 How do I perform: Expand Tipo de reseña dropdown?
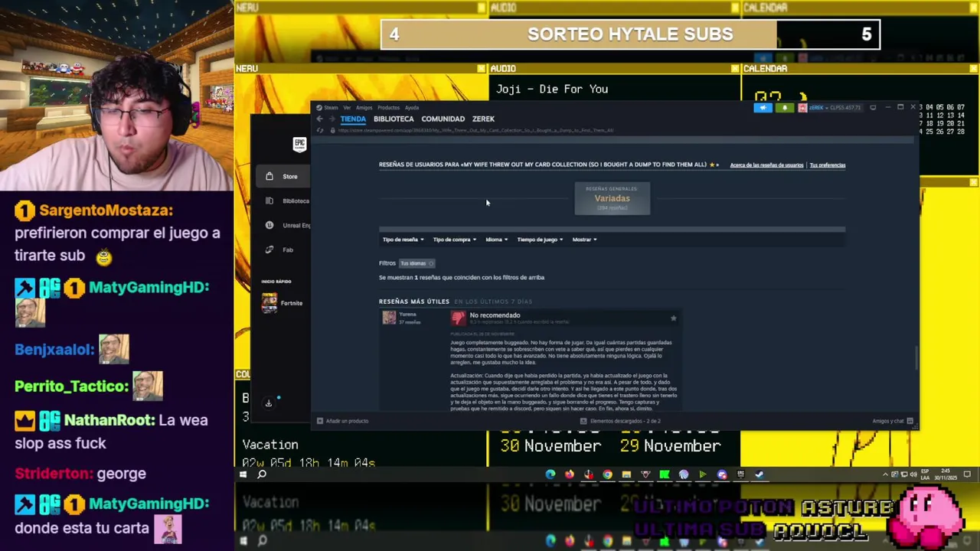(x=403, y=240)
